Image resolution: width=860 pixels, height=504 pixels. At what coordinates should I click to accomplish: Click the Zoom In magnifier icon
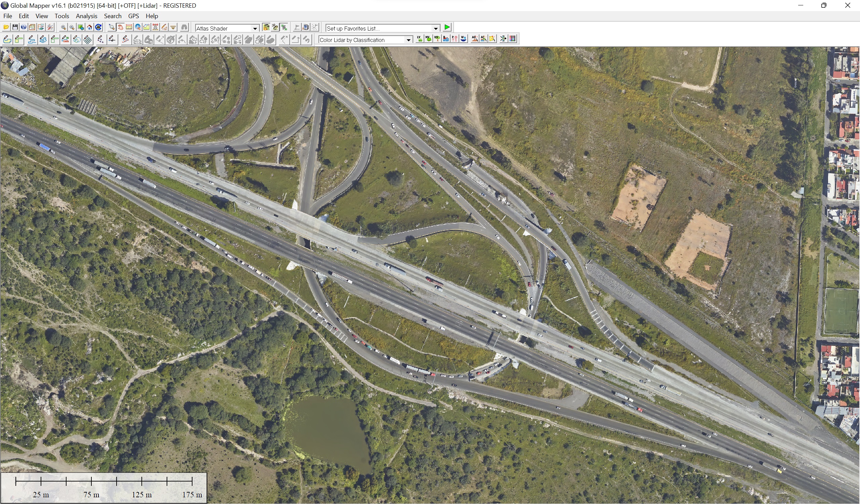pyautogui.click(x=63, y=27)
